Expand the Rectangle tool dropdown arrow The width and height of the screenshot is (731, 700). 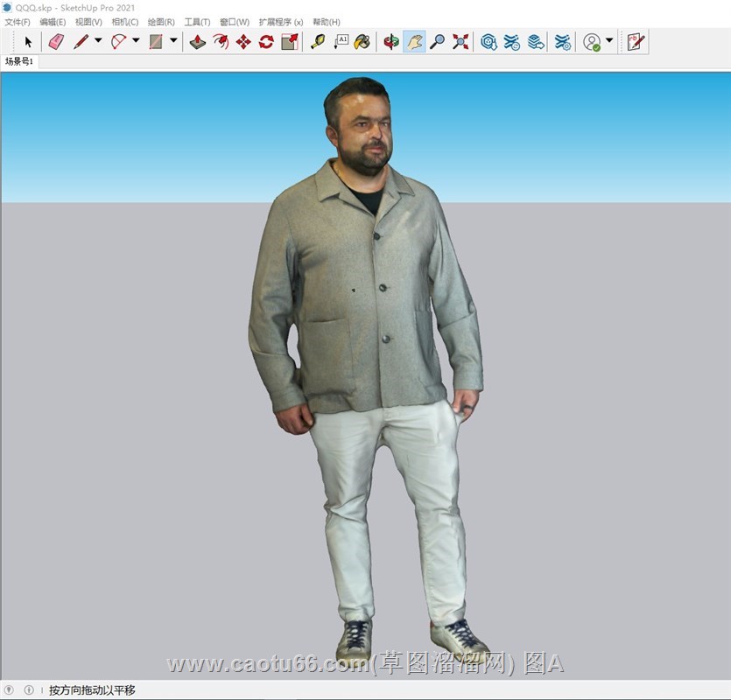173,40
